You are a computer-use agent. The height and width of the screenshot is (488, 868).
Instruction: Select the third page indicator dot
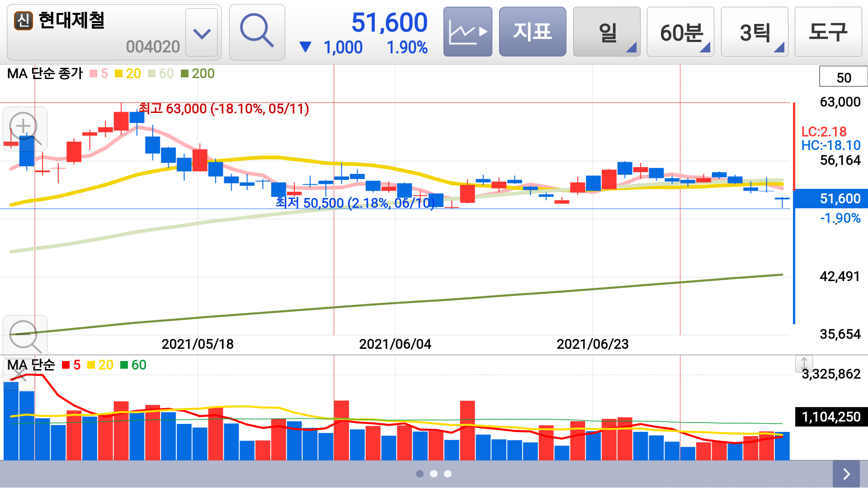[x=448, y=474]
